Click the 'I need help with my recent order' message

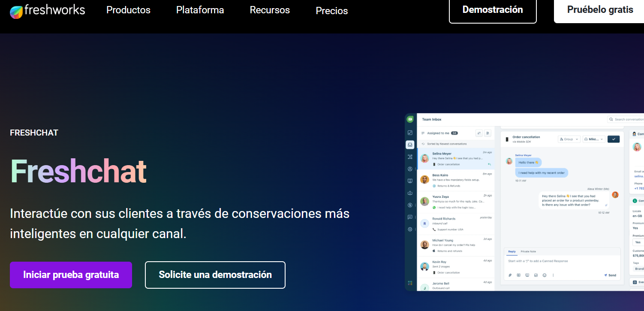pos(542,173)
